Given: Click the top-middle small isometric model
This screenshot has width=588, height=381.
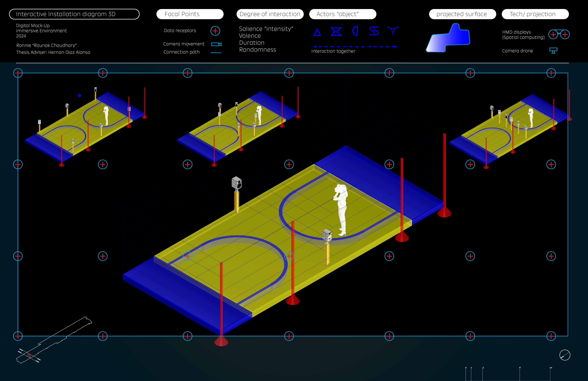Looking at the screenshot, I should point(239,127).
